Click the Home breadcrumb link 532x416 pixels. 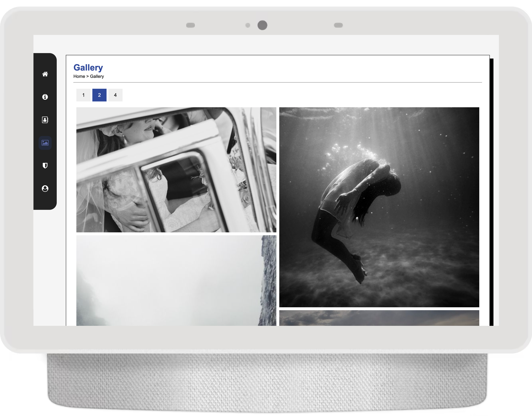click(x=79, y=76)
